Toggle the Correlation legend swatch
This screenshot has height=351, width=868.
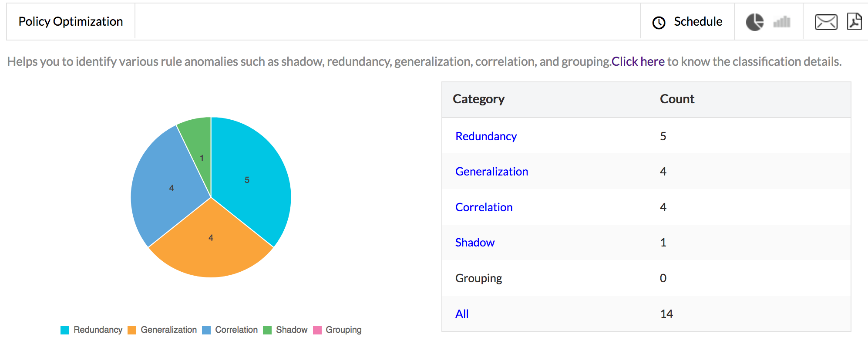pos(206,330)
